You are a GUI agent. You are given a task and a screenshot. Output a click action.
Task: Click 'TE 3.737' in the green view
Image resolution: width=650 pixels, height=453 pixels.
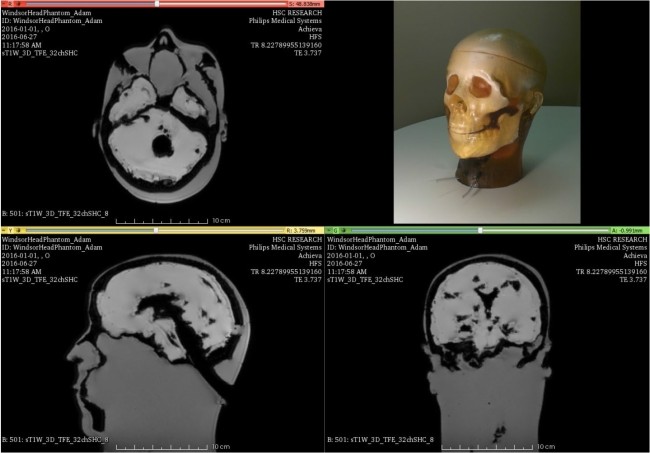click(x=633, y=279)
